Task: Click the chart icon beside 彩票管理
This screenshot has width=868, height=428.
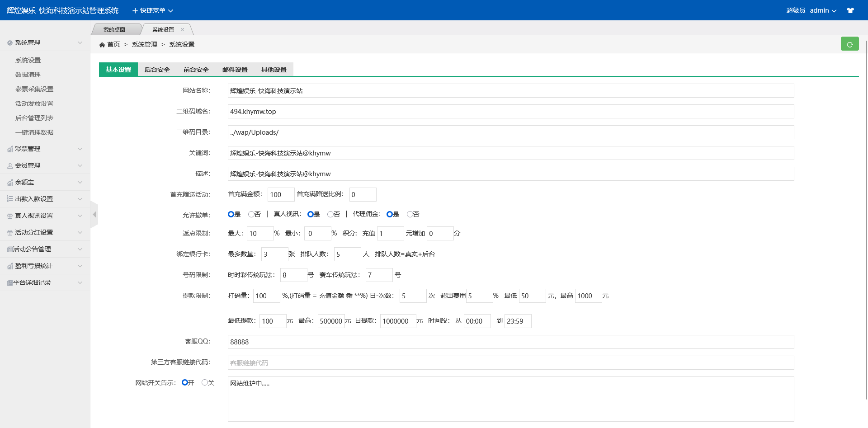Action: [x=10, y=149]
